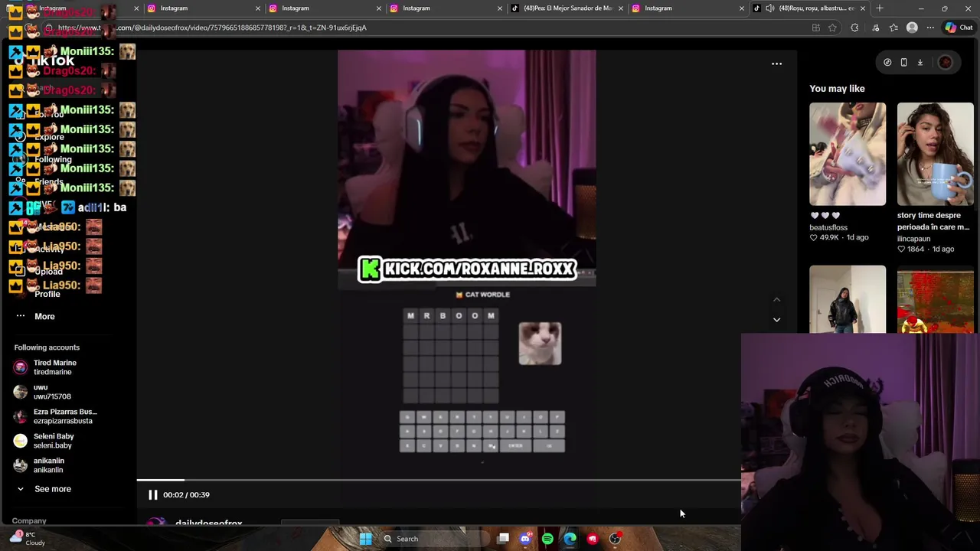980x551 pixels.
Task: Go to the next video with down arrow
Action: 776,319
